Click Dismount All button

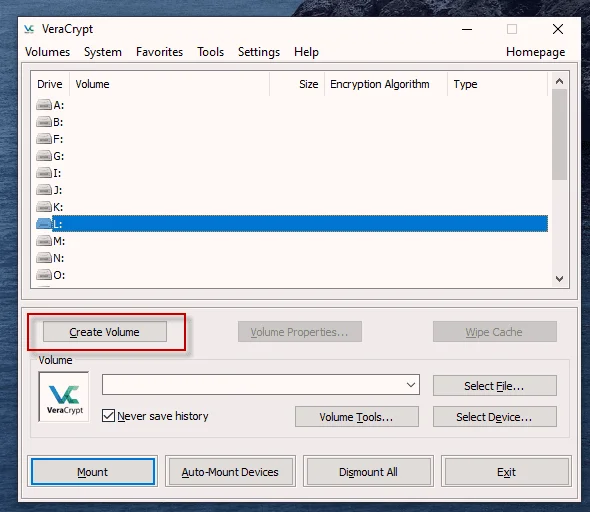(x=368, y=472)
